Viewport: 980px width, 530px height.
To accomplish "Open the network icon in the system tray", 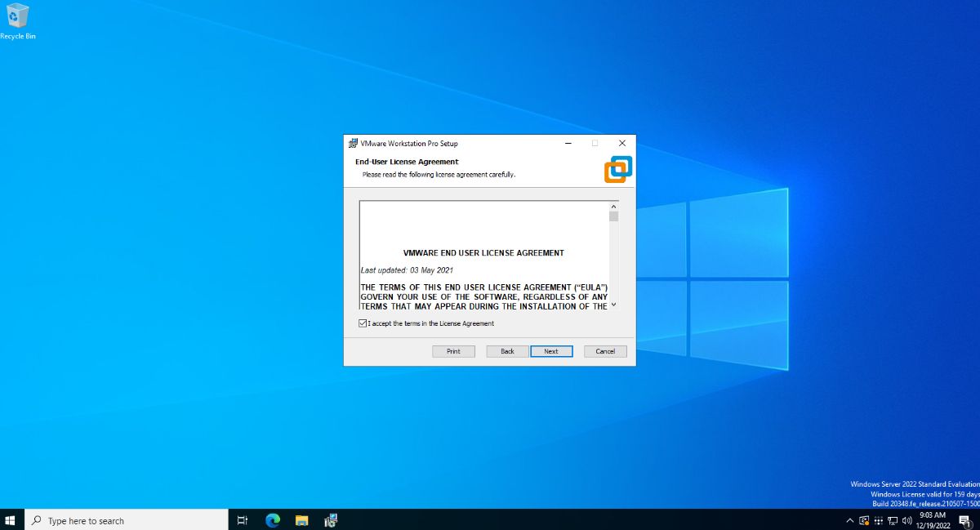I will 892,520.
